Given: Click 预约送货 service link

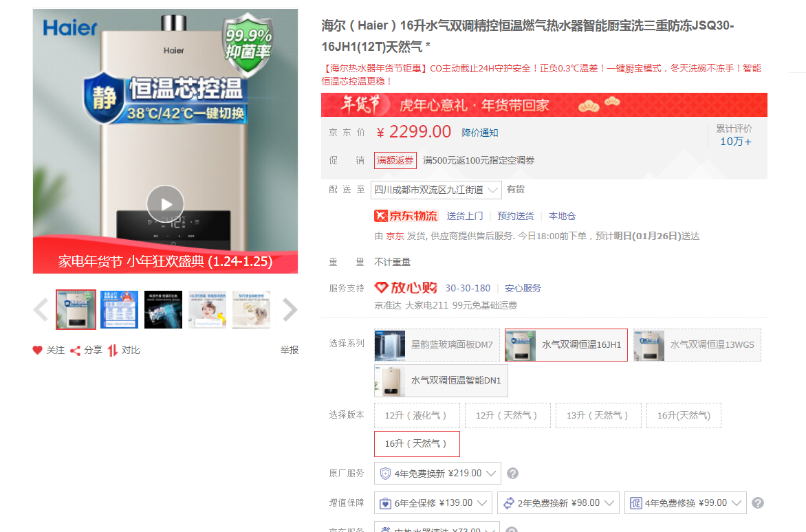Looking at the screenshot, I should pyautogui.click(x=516, y=217).
